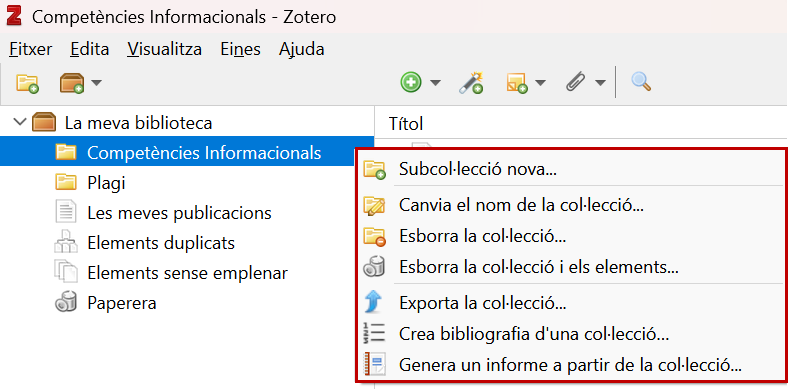The height and width of the screenshot is (389, 795).
Task: Click the delete collection and items bin icon
Action: (375, 266)
